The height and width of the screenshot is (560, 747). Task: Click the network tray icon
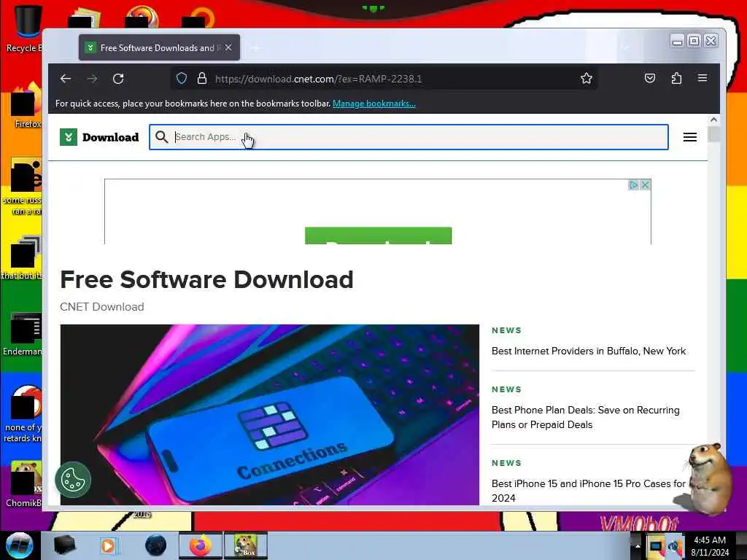click(x=657, y=546)
